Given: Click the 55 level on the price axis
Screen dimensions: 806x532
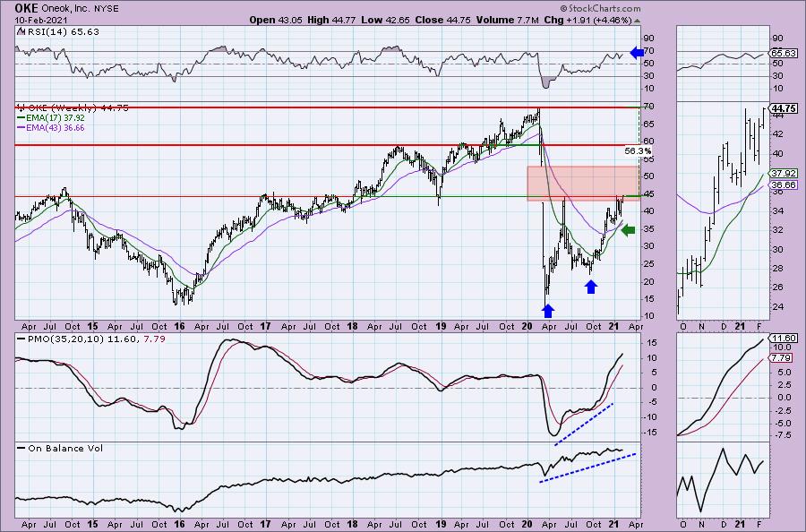Looking at the screenshot, I should point(648,159).
